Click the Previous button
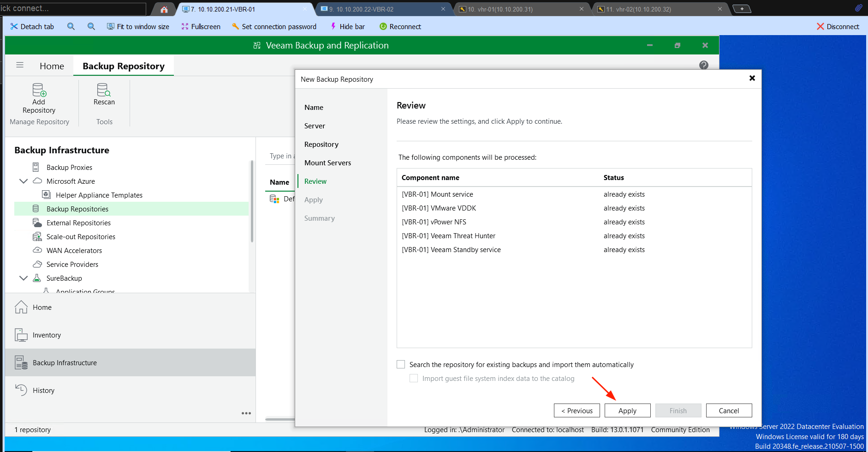The image size is (868, 452). [577, 410]
